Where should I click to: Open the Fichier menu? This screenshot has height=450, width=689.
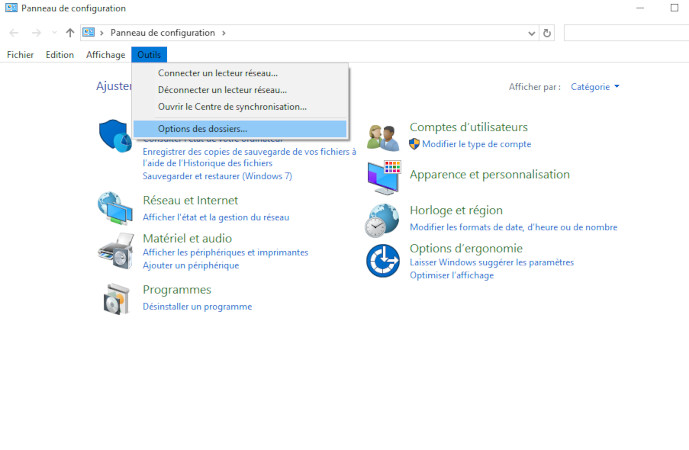point(20,55)
